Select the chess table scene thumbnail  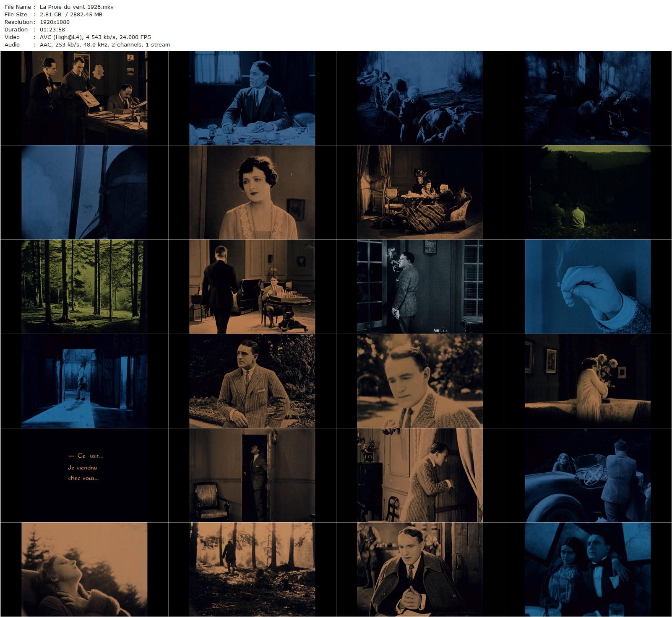click(x=252, y=287)
